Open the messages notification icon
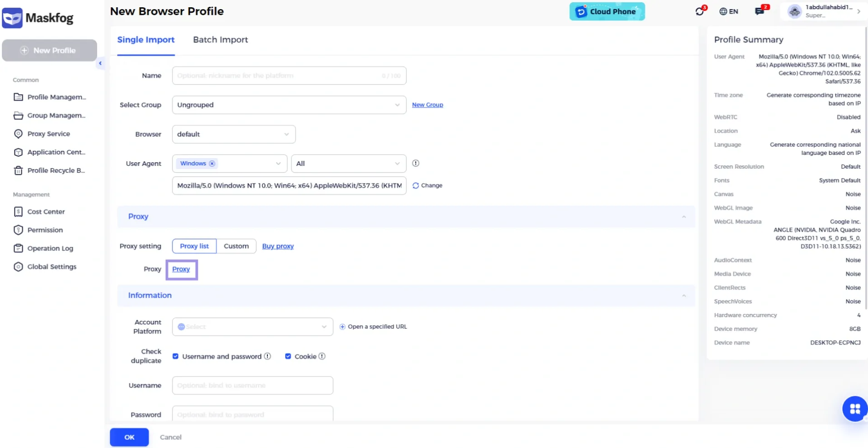 tap(759, 11)
